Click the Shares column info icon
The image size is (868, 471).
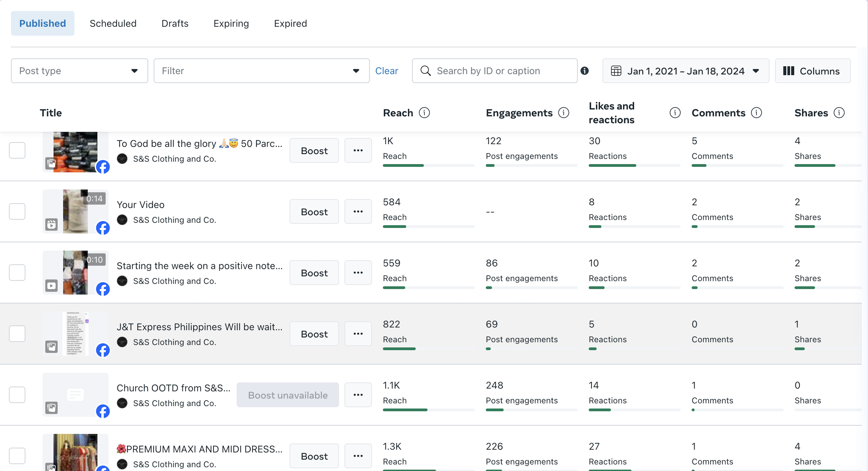(x=839, y=113)
